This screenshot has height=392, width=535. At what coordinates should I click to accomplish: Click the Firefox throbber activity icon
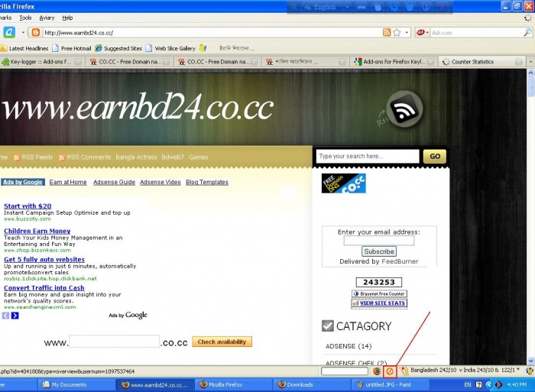tap(528, 18)
